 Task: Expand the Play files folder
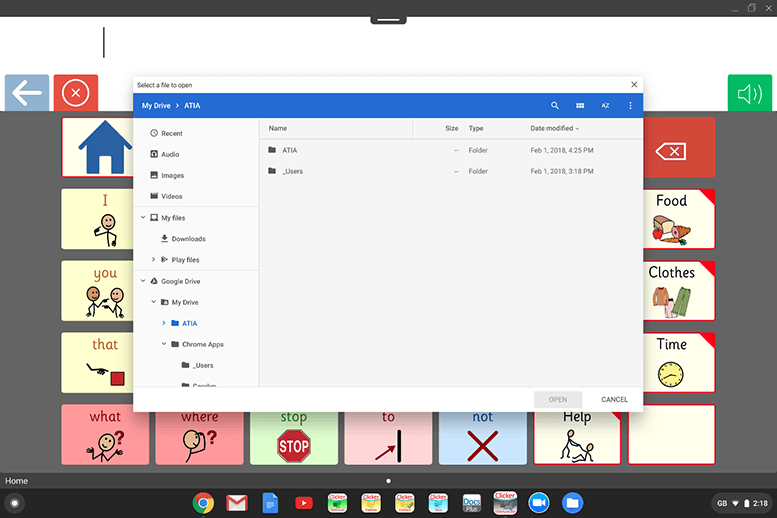click(x=153, y=260)
